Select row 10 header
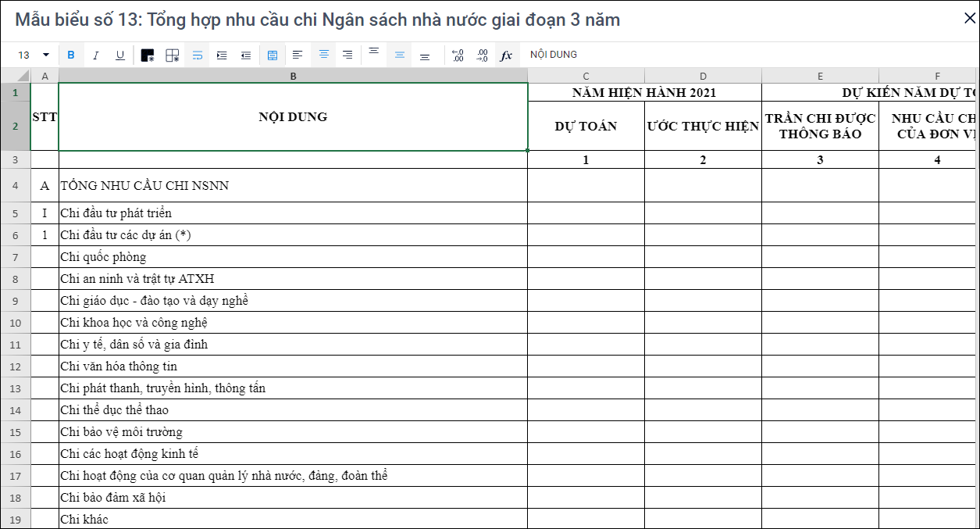980x529 pixels. pos(16,323)
